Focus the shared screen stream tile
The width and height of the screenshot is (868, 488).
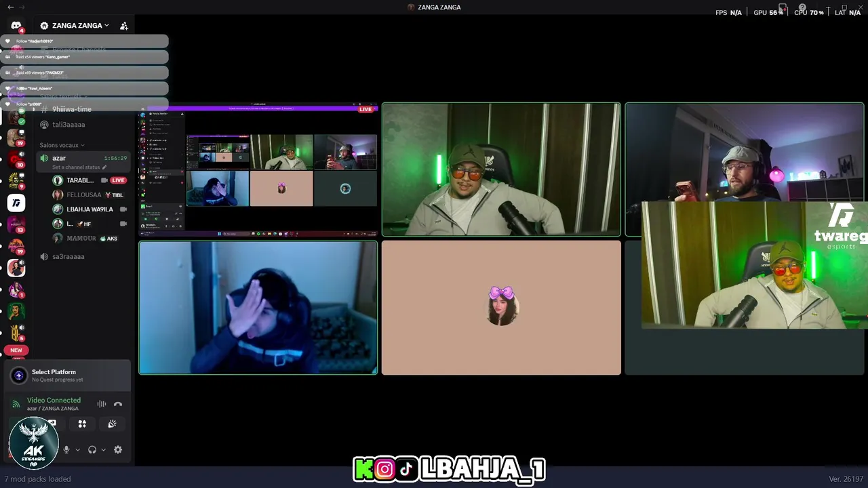(x=258, y=169)
